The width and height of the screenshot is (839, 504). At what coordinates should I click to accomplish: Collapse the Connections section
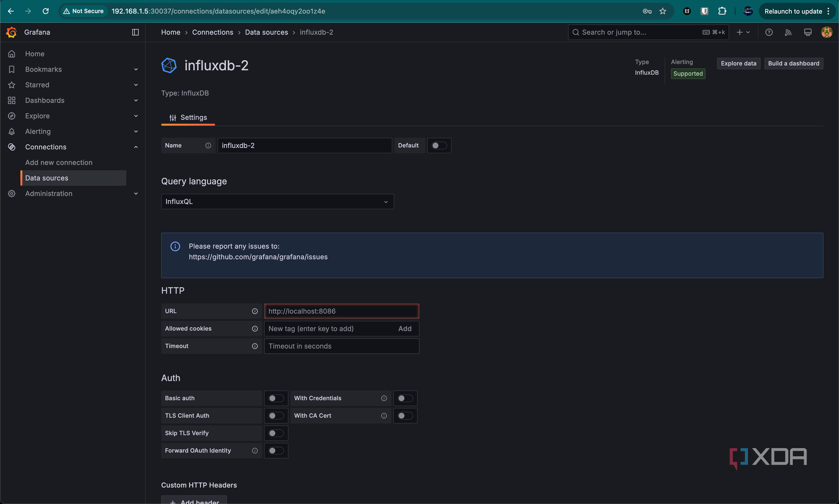click(x=136, y=147)
